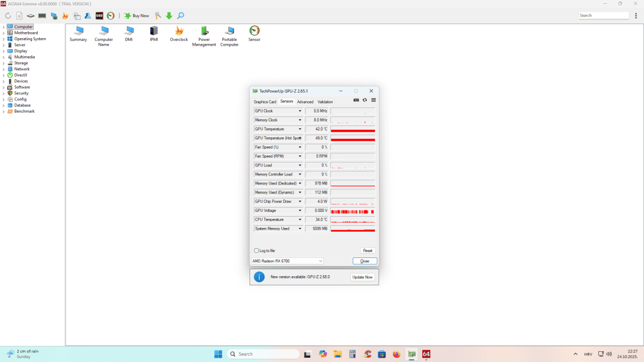Open the Overclock flame icon in main pane
The height and width of the screenshot is (362, 644).
pyautogui.click(x=179, y=32)
